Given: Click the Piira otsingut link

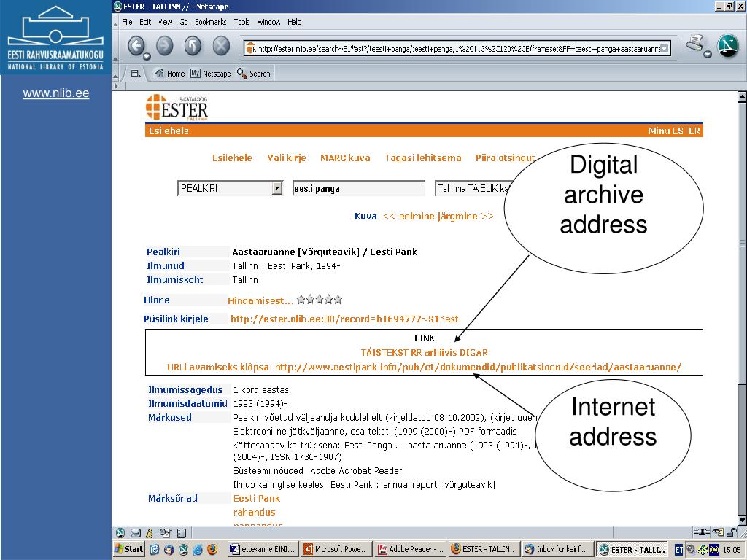Looking at the screenshot, I should tap(506, 157).
